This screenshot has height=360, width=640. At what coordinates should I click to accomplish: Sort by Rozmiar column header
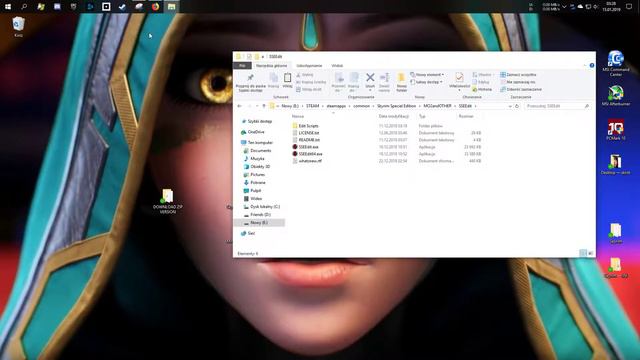466,117
